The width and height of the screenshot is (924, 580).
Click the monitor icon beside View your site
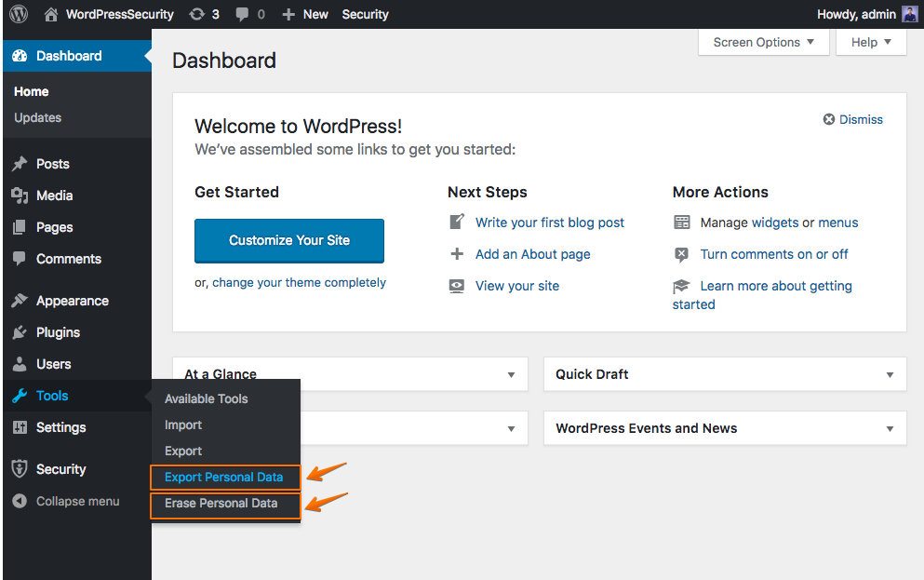pyautogui.click(x=457, y=286)
